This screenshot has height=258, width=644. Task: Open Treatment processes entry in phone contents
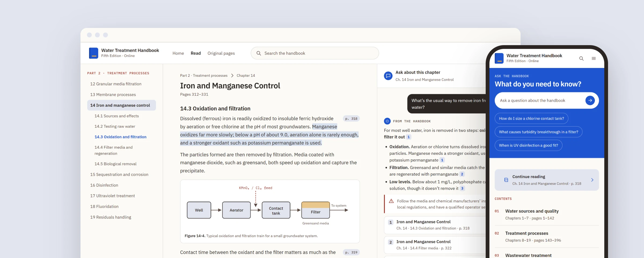547,236
